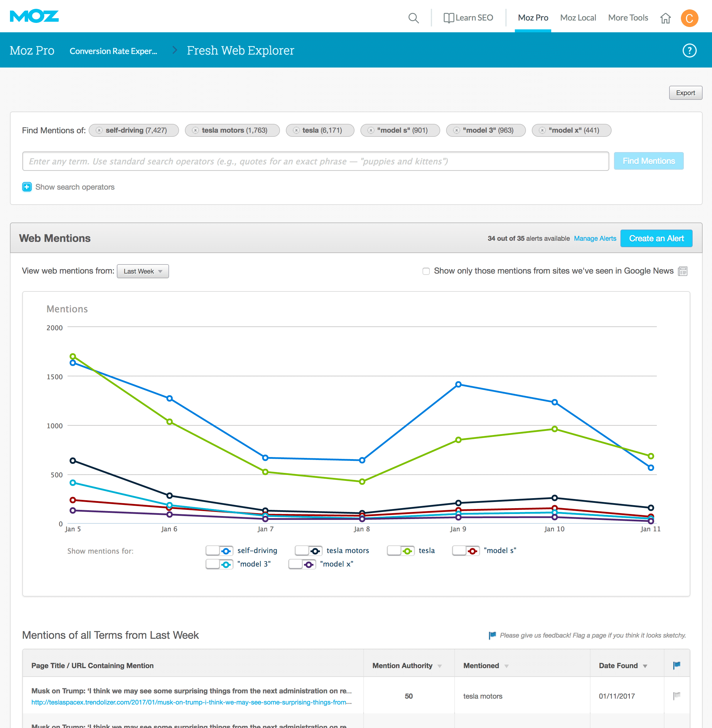The height and width of the screenshot is (728, 712).
Task: Click Fresh Web Explorer heading
Action: pyautogui.click(x=240, y=50)
